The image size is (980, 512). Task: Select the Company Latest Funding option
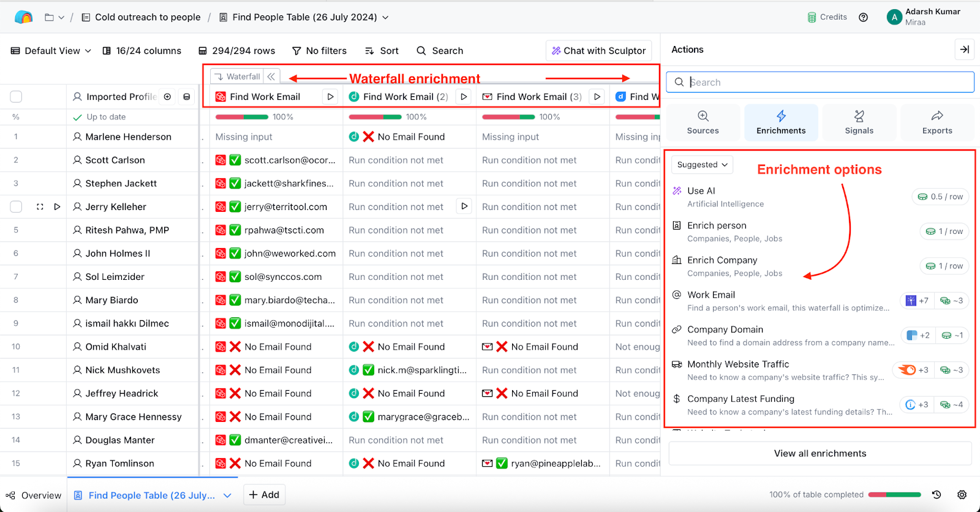(820, 405)
